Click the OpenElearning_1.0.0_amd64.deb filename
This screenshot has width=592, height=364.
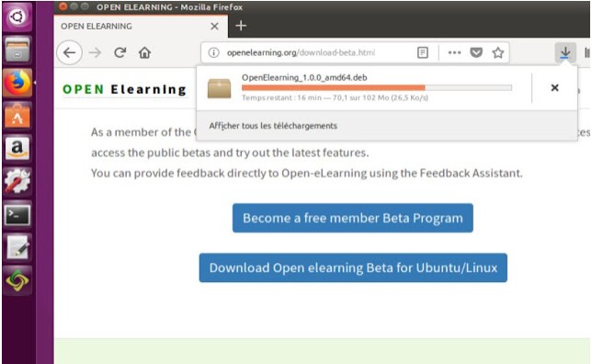click(x=304, y=77)
